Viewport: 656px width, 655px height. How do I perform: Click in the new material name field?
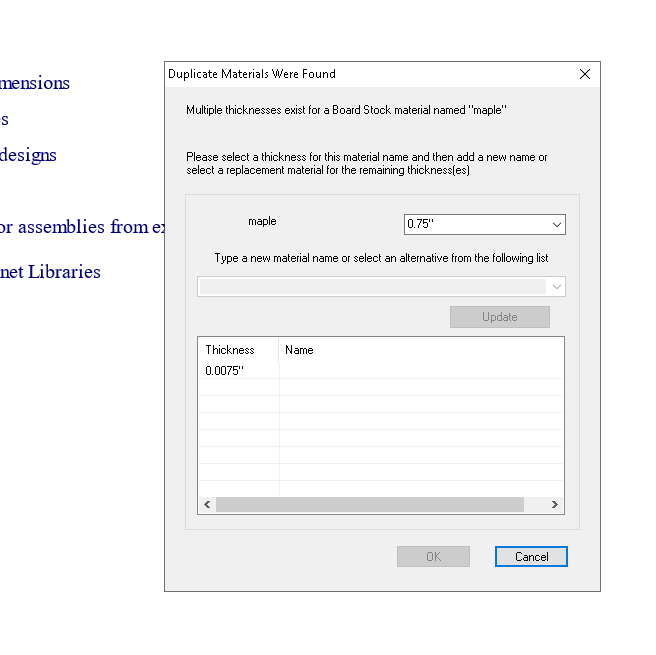click(x=372, y=287)
